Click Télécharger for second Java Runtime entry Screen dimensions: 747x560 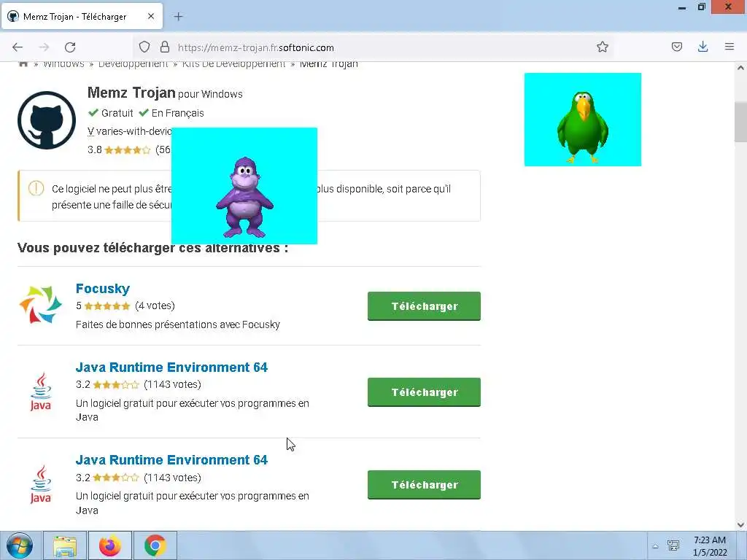pos(424,485)
